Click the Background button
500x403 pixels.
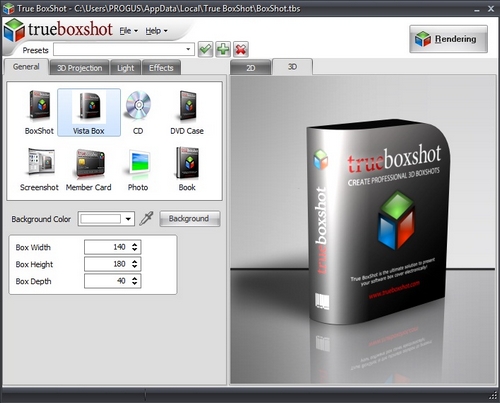190,219
